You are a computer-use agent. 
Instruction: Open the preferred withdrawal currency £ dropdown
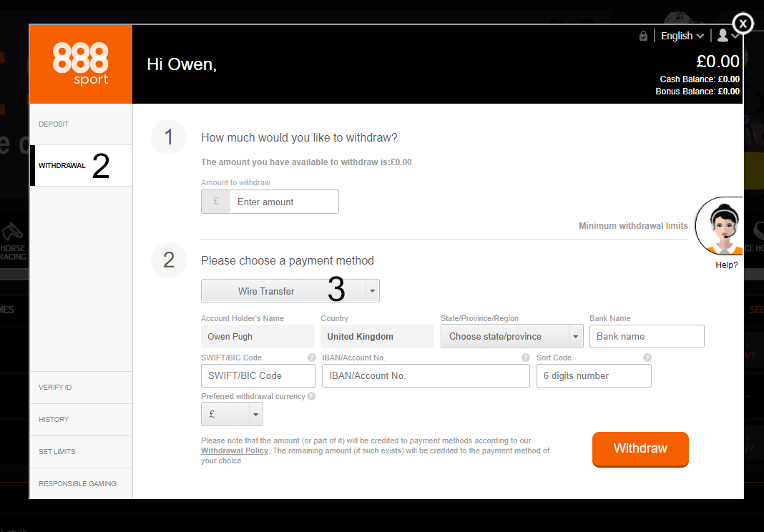232,414
